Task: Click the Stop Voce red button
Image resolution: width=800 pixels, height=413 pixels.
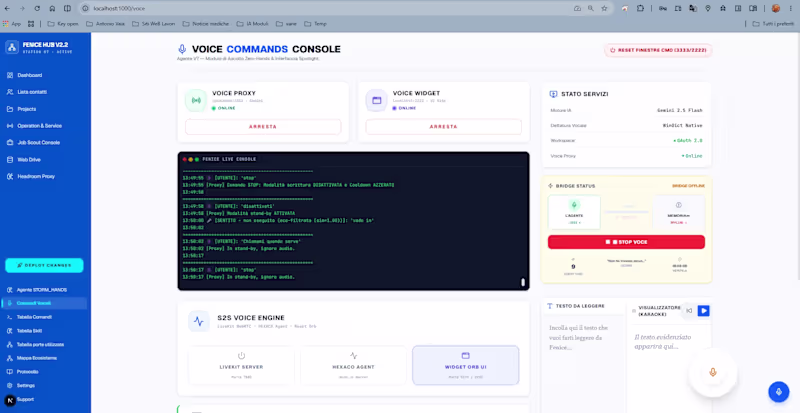Action: pos(627,242)
